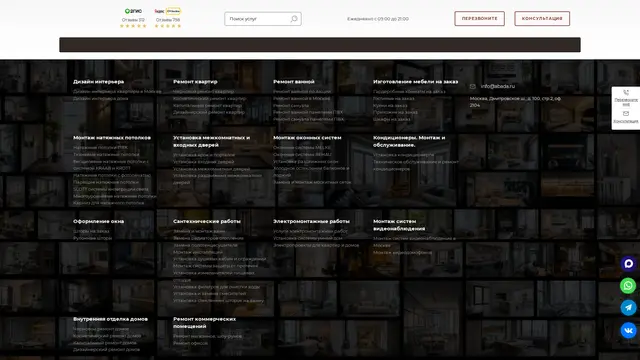This screenshot has height=360, width=640.
Task: Open 'Косметический ремонт домов' link
Action: click(x=107, y=336)
